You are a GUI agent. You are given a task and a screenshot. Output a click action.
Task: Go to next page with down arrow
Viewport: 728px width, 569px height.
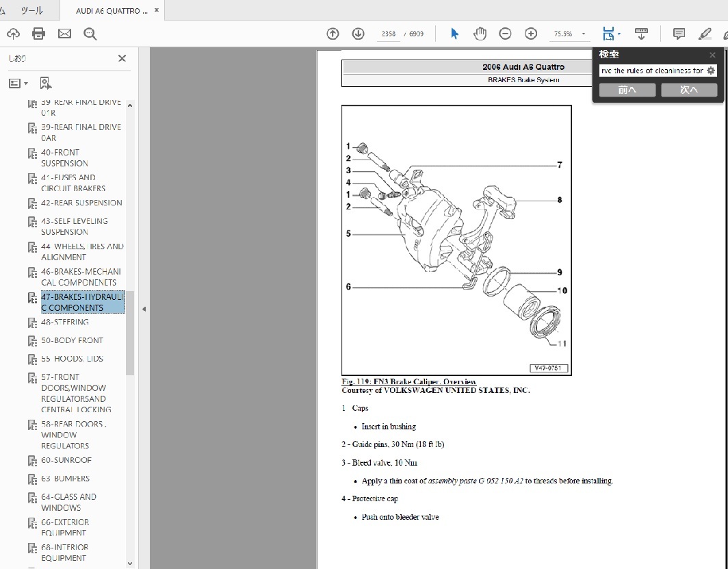[358, 34]
